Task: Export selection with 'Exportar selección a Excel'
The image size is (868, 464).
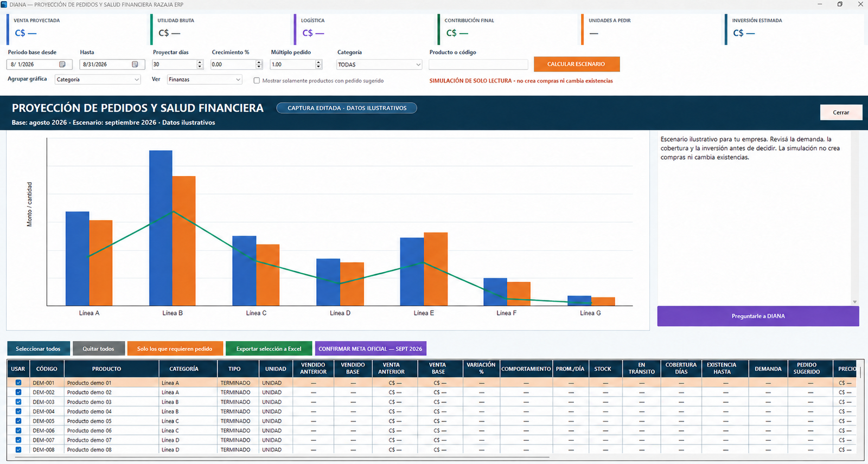Action: pos(269,349)
